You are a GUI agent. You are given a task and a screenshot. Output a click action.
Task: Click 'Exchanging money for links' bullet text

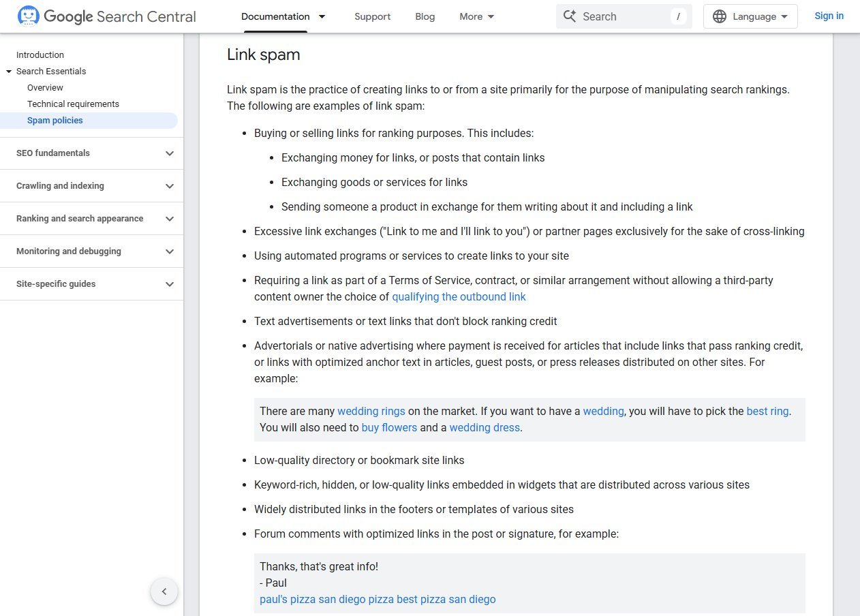(413, 158)
